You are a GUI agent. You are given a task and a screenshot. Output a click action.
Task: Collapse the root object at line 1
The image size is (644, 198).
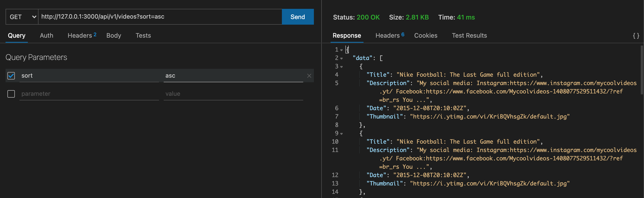click(341, 50)
